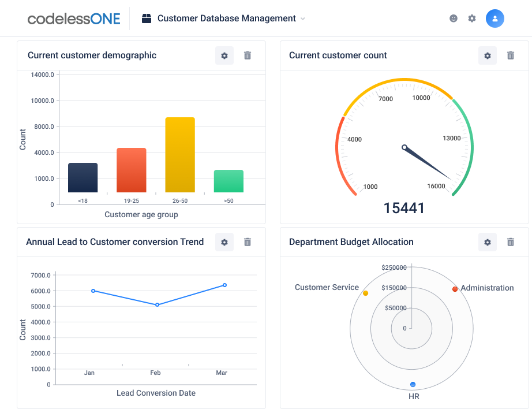Click the codelessONE logo

(74, 18)
